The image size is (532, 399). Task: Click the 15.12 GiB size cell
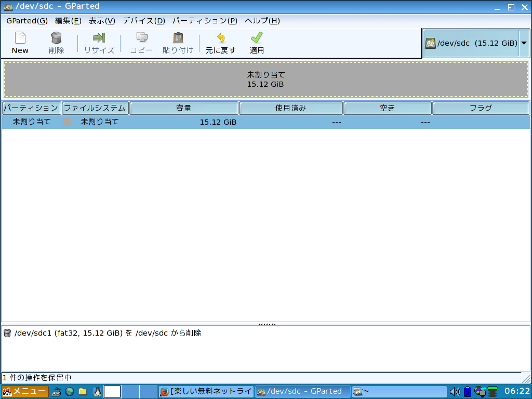pos(218,122)
